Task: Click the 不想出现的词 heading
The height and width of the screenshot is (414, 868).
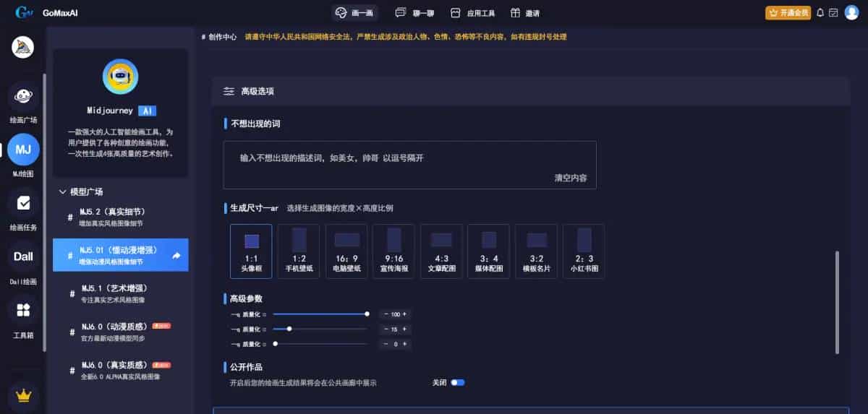Action: (255, 124)
